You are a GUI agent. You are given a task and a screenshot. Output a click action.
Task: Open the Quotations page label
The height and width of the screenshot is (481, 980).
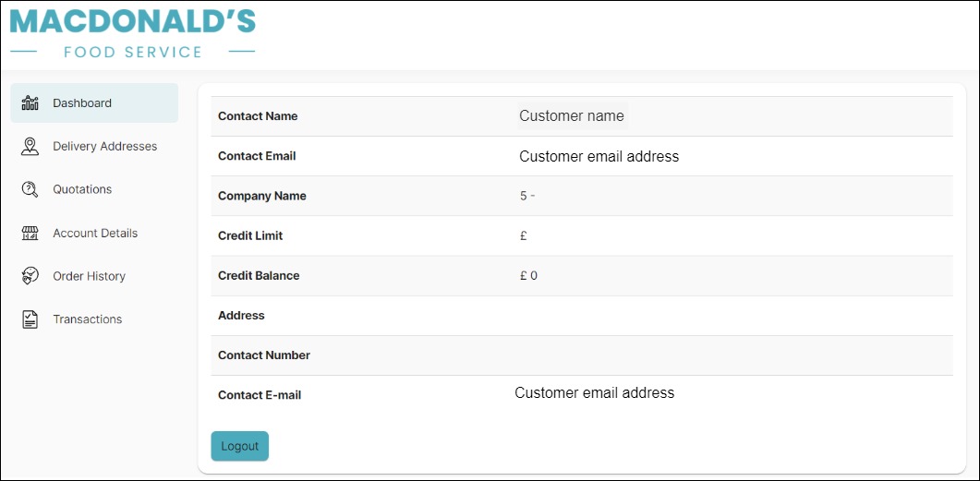(82, 189)
